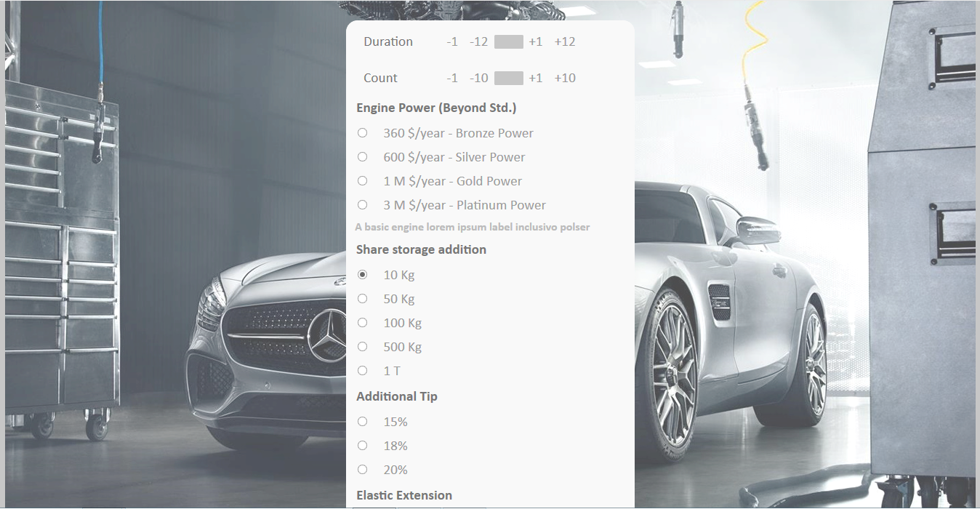Increase Count by 1
980x509 pixels.
536,78
